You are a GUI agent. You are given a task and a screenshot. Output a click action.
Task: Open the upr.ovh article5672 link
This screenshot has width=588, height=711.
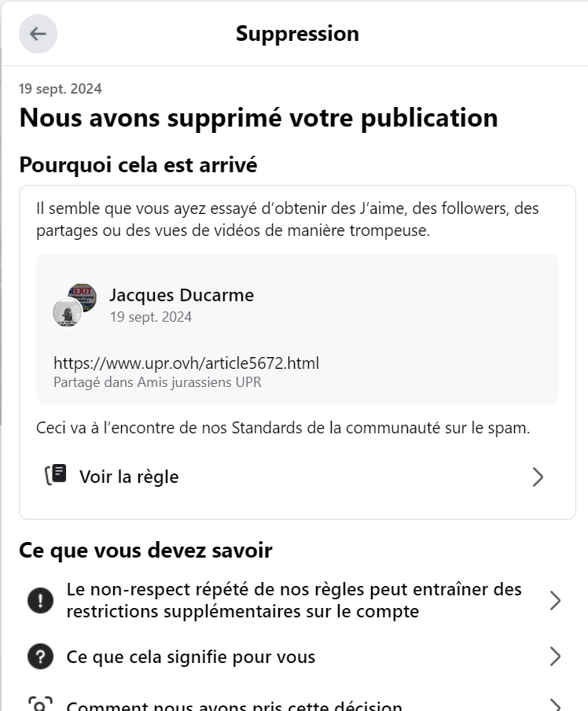(x=186, y=363)
